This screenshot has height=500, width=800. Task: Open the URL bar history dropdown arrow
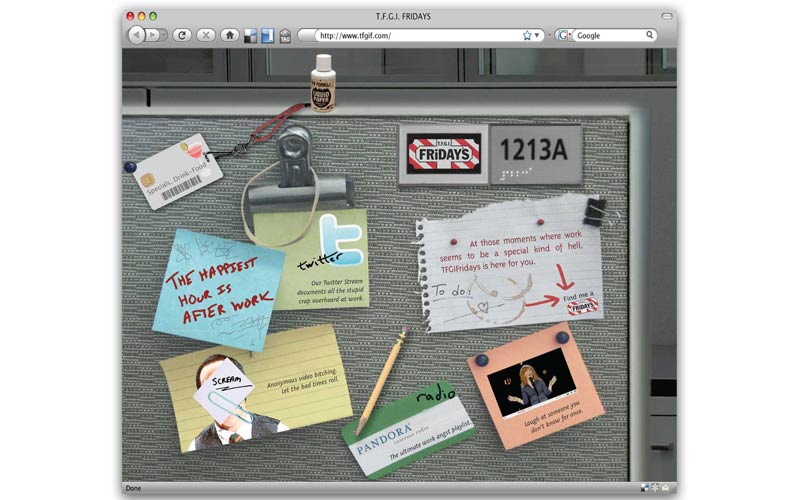[538, 35]
